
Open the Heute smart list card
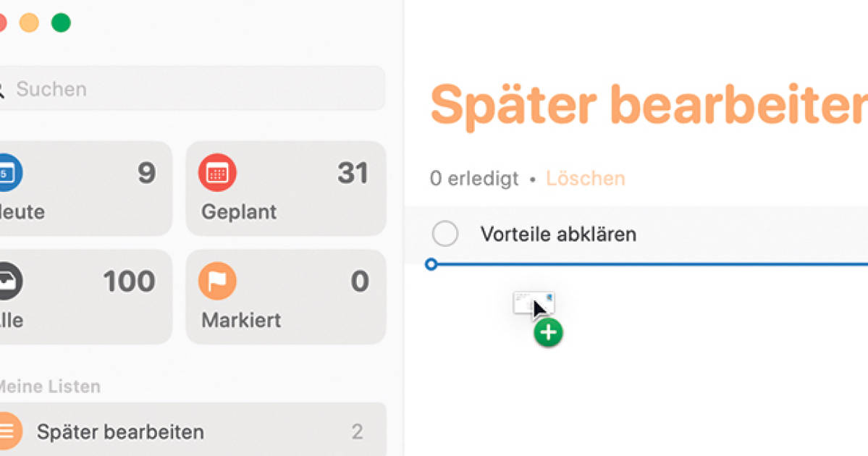(85, 188)
